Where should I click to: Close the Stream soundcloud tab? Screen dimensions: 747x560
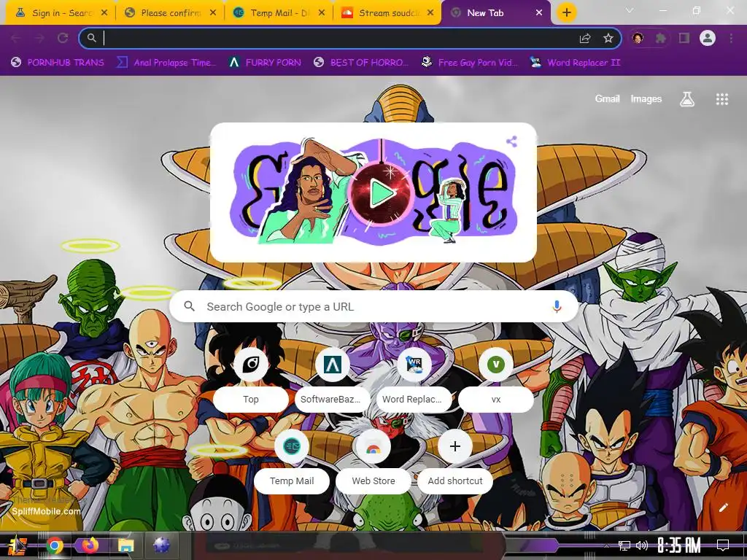coord(430,13)
